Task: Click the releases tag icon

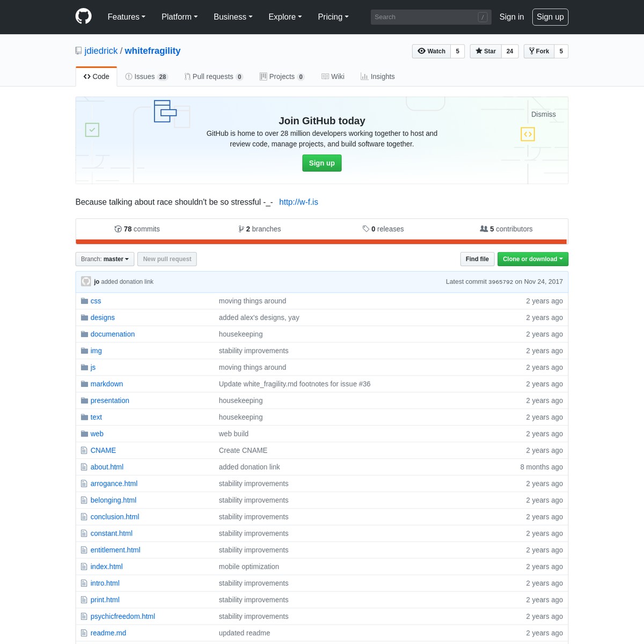Action: pos(366,229)
